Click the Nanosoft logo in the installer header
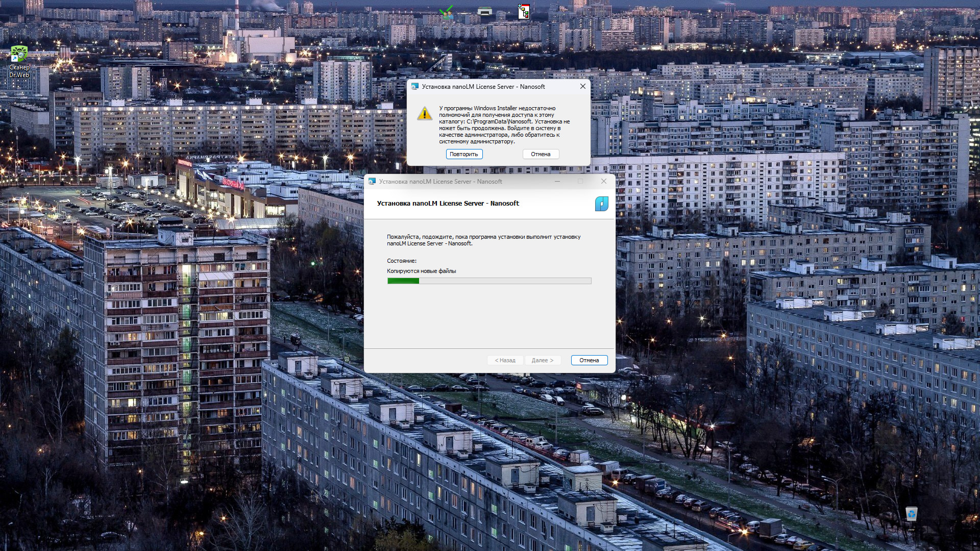Viewport: 980px width, 551px height. [601, 204]
